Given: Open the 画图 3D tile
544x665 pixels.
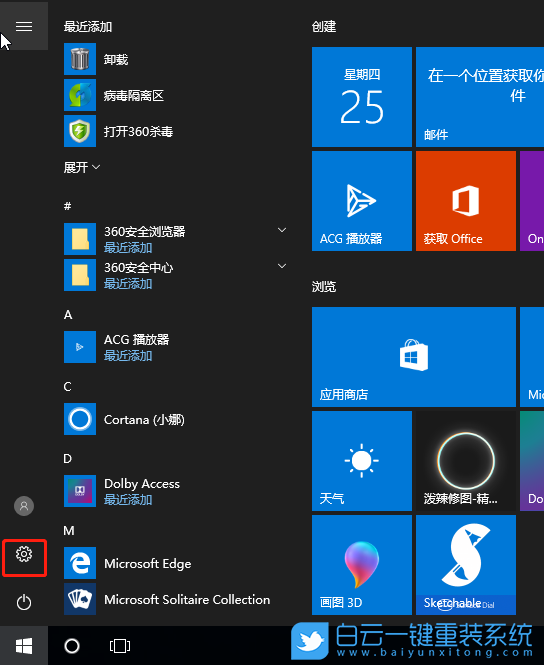Looking at the screenshot, I should pyautogui.click(x=362, y=565).
